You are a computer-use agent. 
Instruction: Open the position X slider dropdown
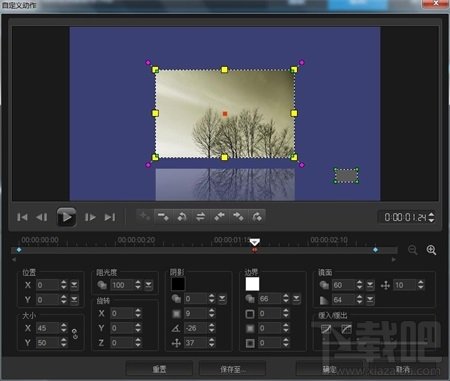(74, 285)
